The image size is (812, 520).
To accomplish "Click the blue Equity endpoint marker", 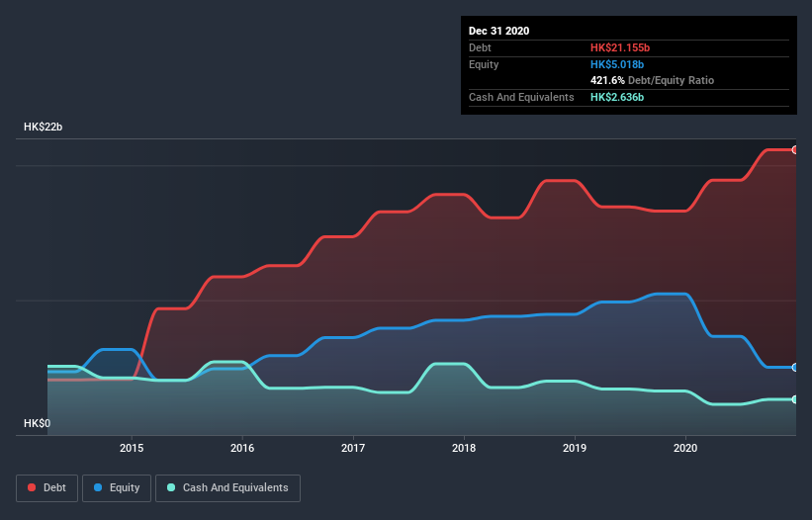I will click(795, 368).
